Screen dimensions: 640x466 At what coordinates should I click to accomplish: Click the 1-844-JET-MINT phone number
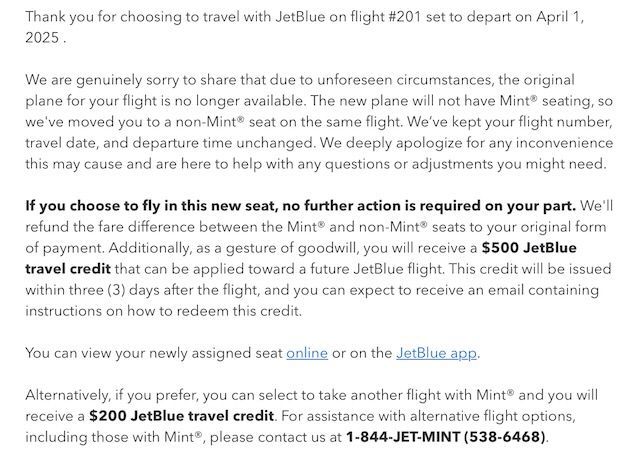pos(445,437)
